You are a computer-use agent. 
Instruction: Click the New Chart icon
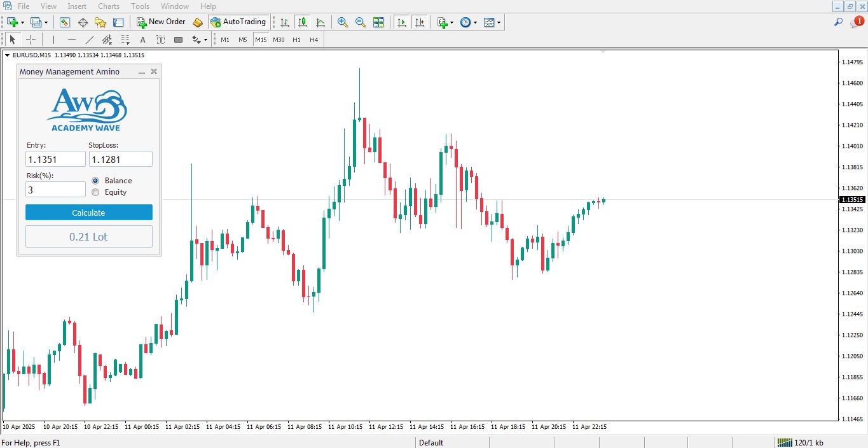pos(12,22)
